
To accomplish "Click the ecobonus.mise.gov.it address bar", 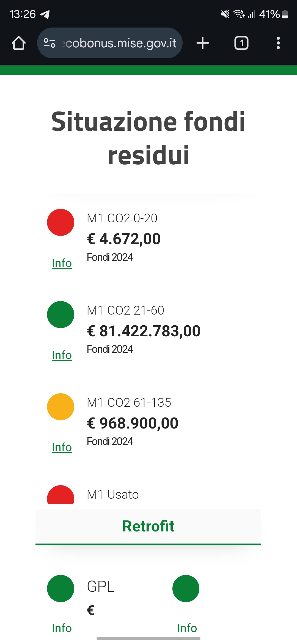I will [110, 43].
